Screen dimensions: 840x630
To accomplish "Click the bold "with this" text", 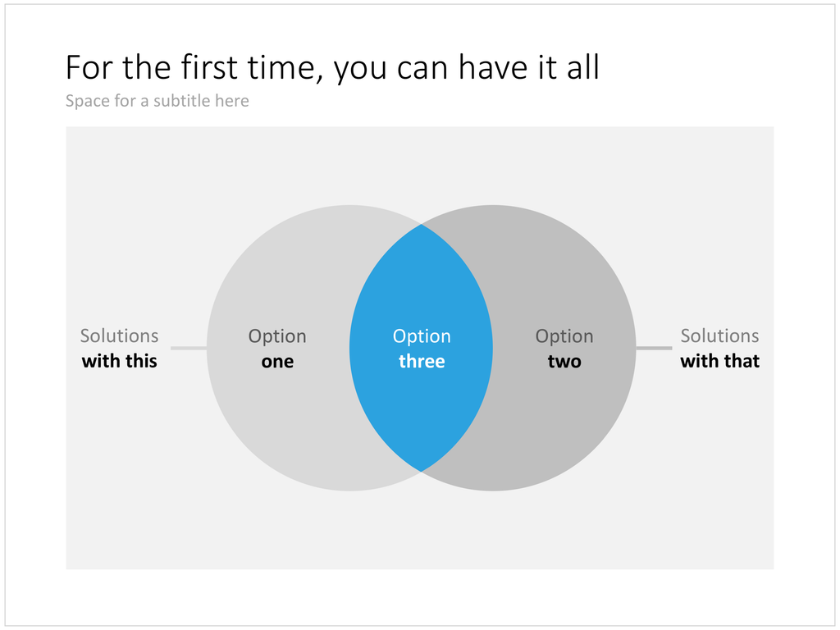I will [120, 361].
